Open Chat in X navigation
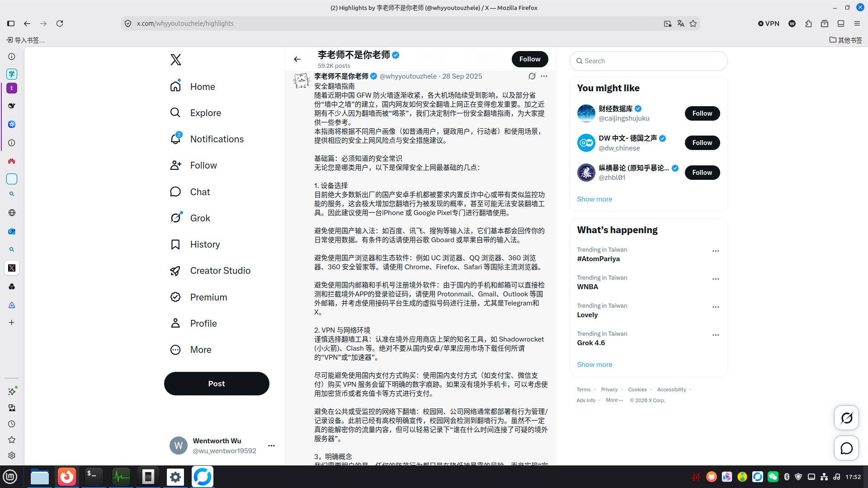This screenshot has height=488, width=868. pos(190,192)
